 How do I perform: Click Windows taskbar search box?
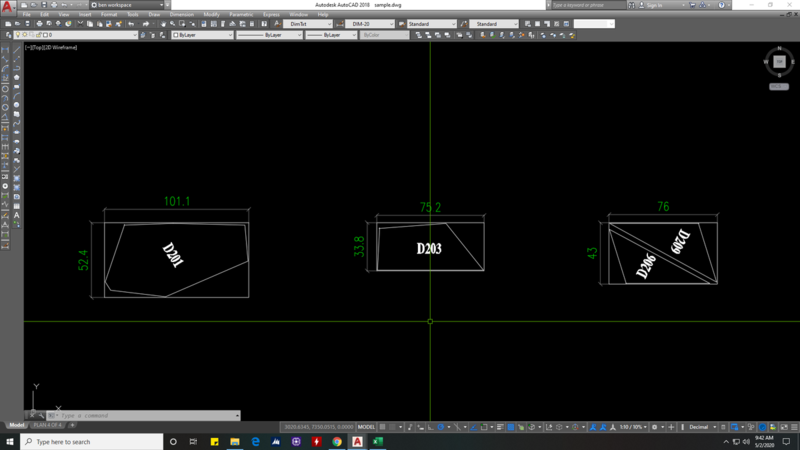pyautogui.click(x=92, y=442)
